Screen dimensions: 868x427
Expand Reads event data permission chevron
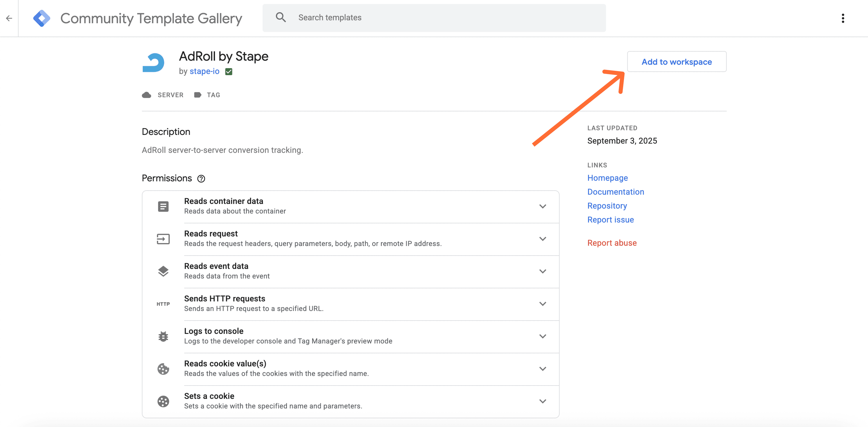pos(542,271)
